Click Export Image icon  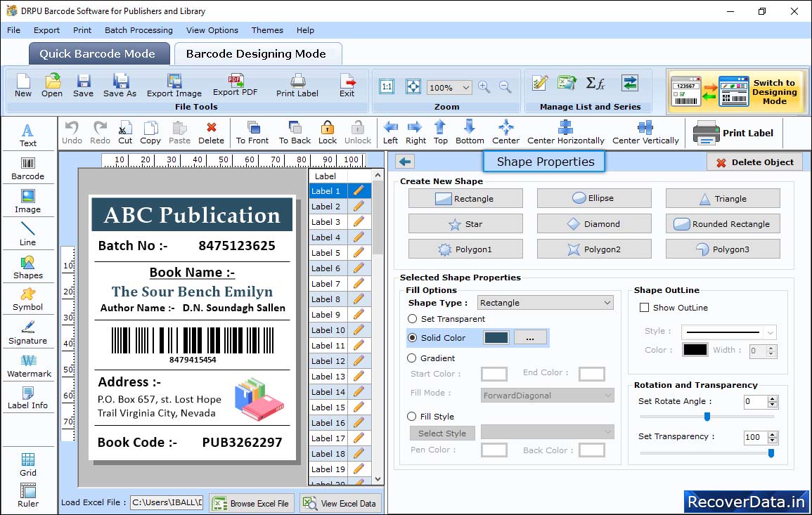click(174, 86)
